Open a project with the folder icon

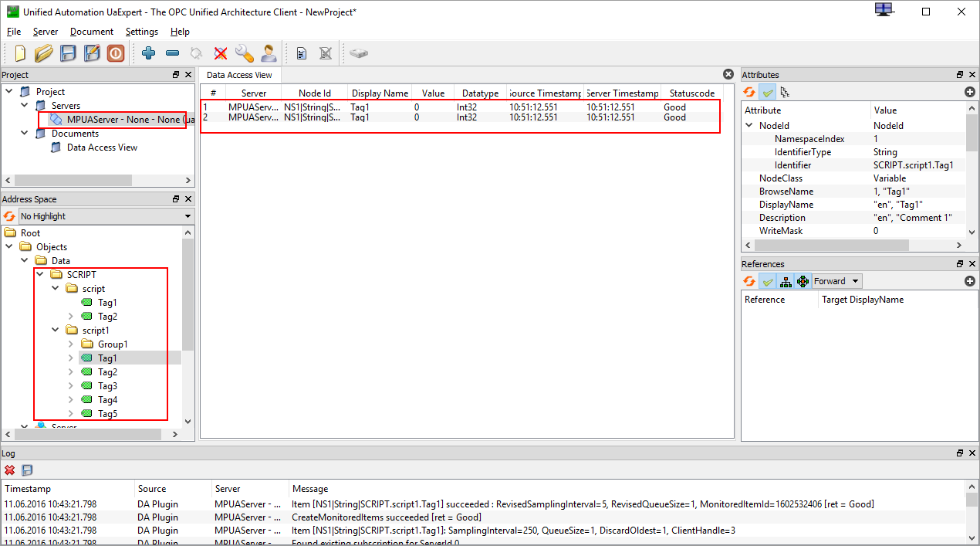[x=44, y=53]
